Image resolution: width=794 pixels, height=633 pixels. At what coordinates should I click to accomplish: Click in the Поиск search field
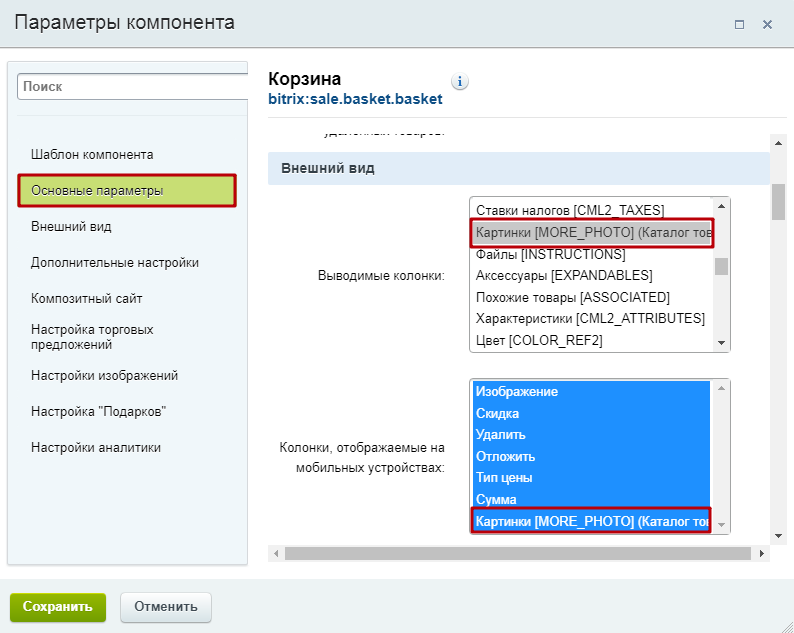pos(133,87)
